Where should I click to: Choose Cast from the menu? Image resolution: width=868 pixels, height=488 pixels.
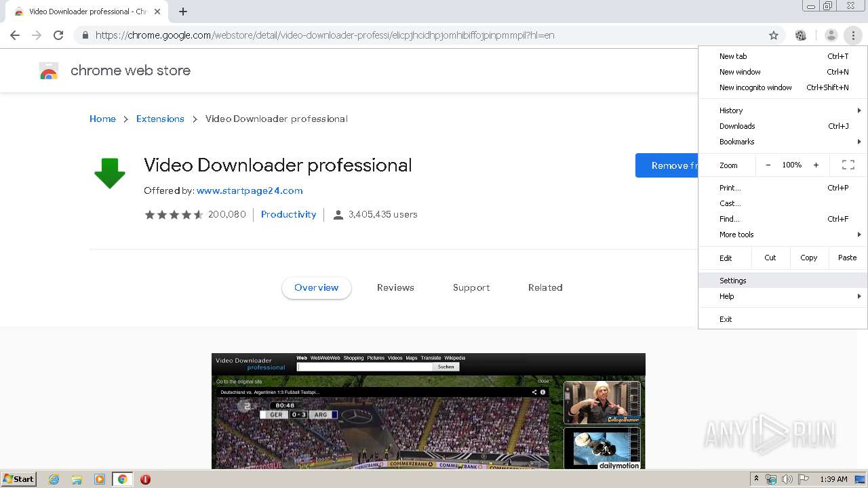pyautogui.click(x=783, y=203)
